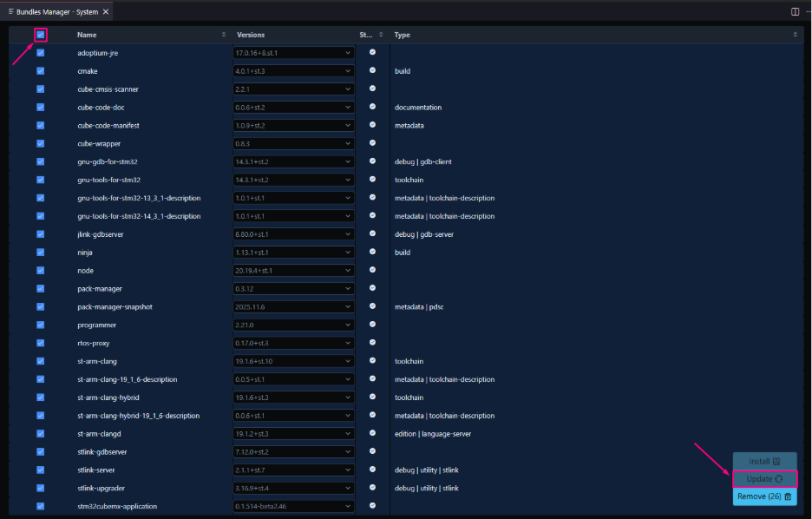Toggle checkbox for stm32cubemx-application row
The width and height of the screenshot is (812, 519).
click(41, 506)
